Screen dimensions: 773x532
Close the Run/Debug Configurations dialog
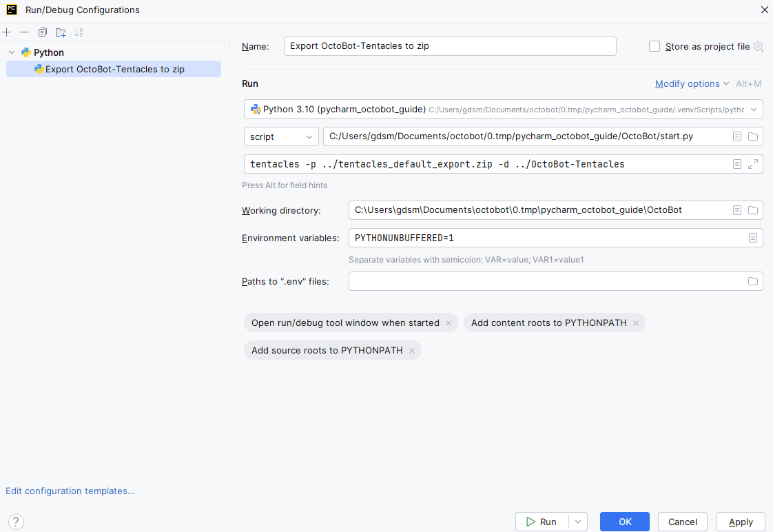point(764,10)
